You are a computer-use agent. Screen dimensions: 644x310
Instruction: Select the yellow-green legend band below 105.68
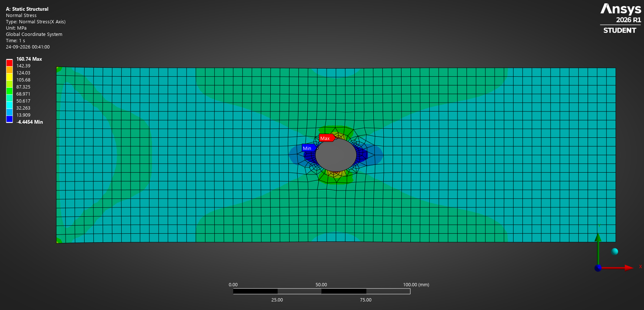click(x=9, y=84)
